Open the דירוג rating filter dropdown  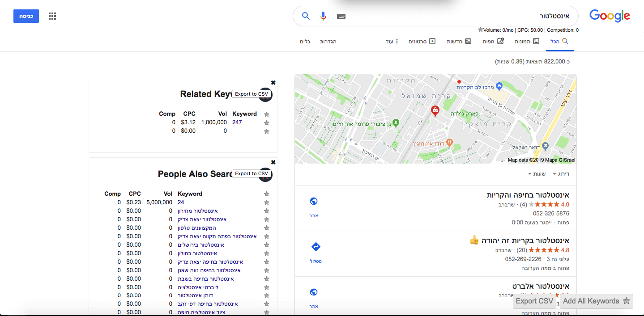click(561, 174)
